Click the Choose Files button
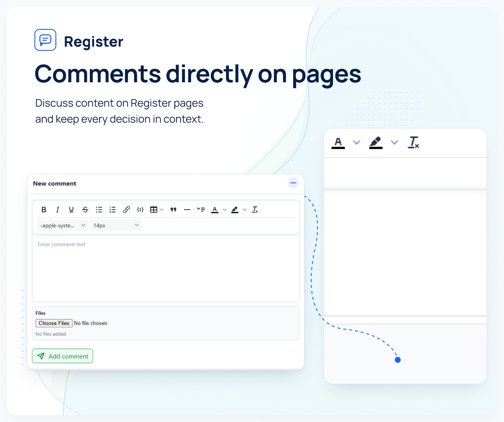The height and width of the screenshot is (422, 504). tap(54, 323)
